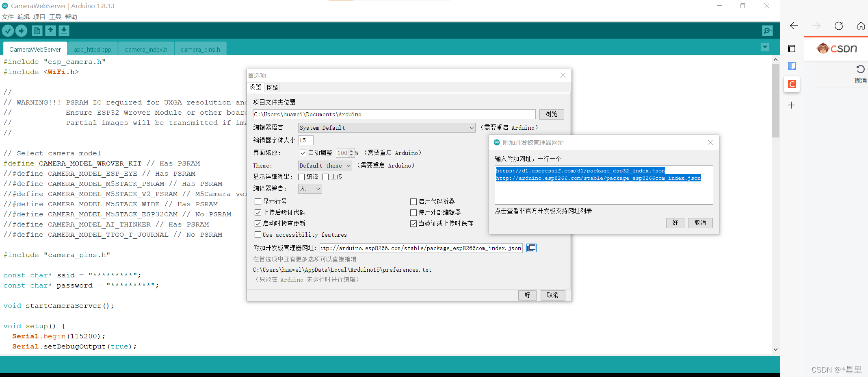Switch to the 网络 preferences tab
868x377 pixels.
point(273,87)
